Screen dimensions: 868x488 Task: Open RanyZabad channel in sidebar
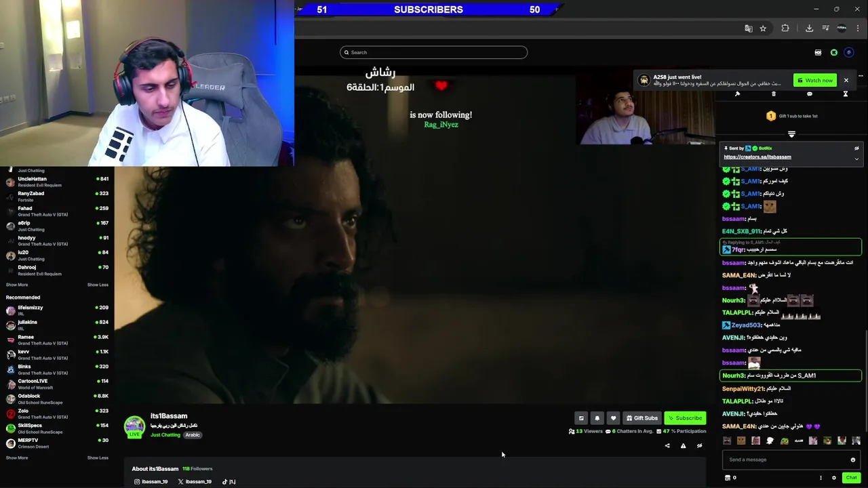pos(57,197)
